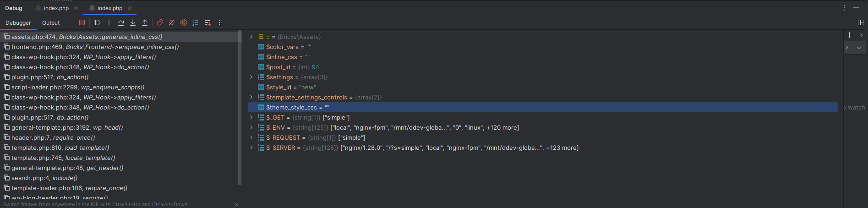The image size is (868, 208).
Task: Close the active index.php debug tab
Action: pos(130,8)
